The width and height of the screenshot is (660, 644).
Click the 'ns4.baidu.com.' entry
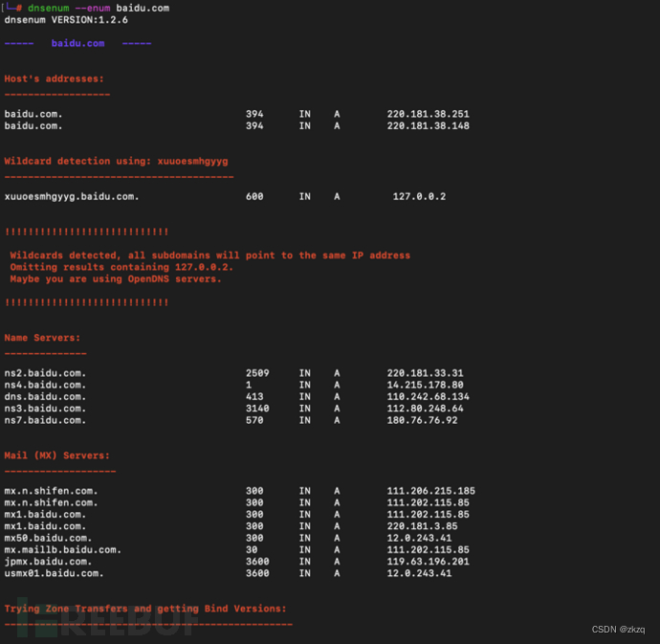(x=45, y=385)
